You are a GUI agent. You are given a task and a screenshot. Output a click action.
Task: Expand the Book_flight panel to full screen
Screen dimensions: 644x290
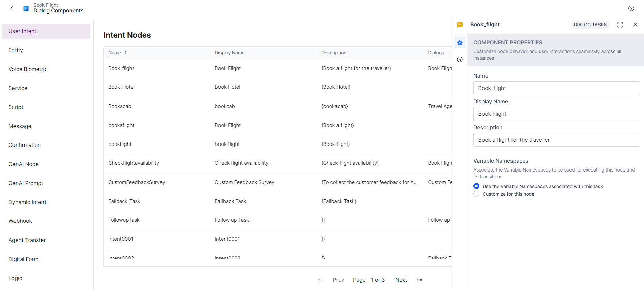pos(620,25)
